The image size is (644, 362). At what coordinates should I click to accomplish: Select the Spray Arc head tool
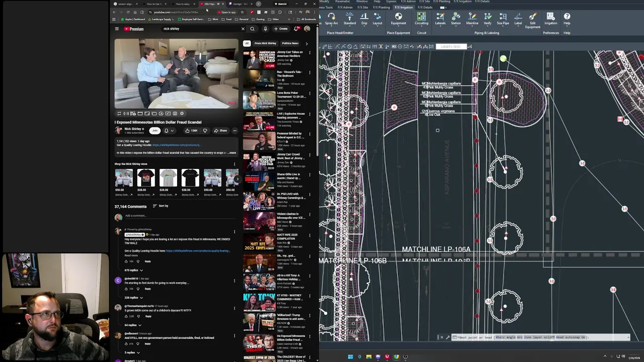tap(332, 19)
